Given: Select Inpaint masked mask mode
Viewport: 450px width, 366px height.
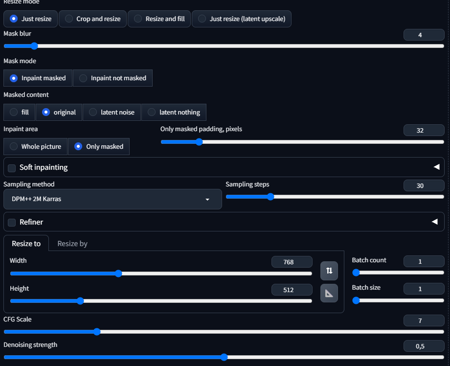Looking at the screenshot, I should pyautogui.click(x=38, y=78).
